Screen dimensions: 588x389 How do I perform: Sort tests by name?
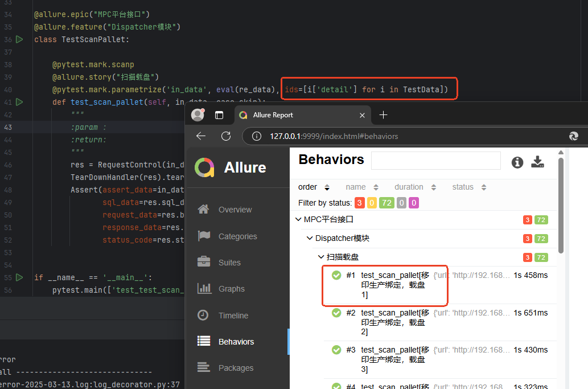[x=362, y=187]
